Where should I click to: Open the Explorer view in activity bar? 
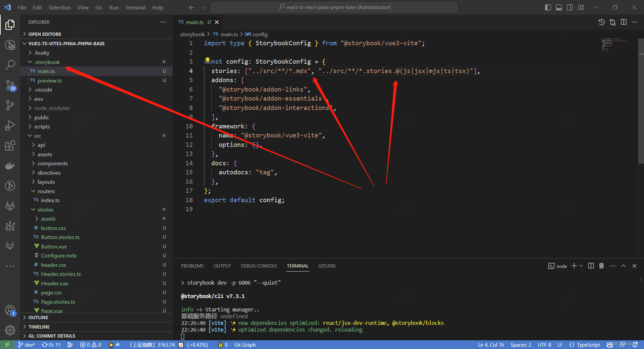[10, 24]
